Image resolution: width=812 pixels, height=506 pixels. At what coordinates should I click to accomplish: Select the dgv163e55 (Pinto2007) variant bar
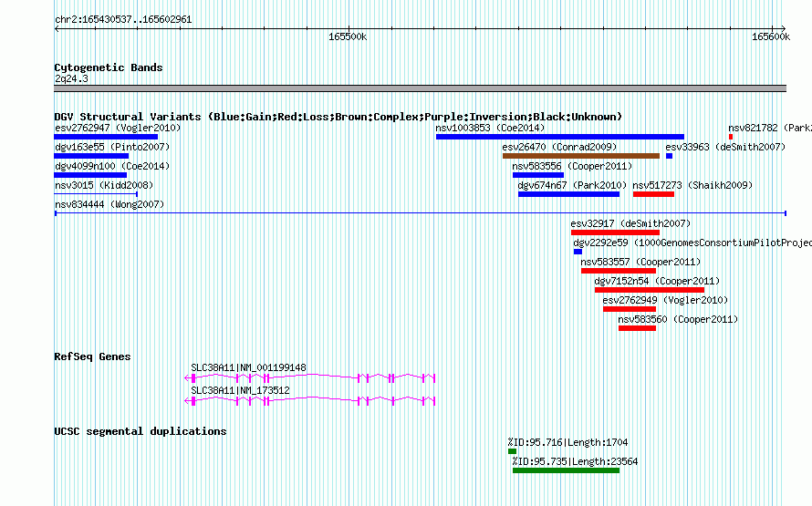[x=91, y=156]
